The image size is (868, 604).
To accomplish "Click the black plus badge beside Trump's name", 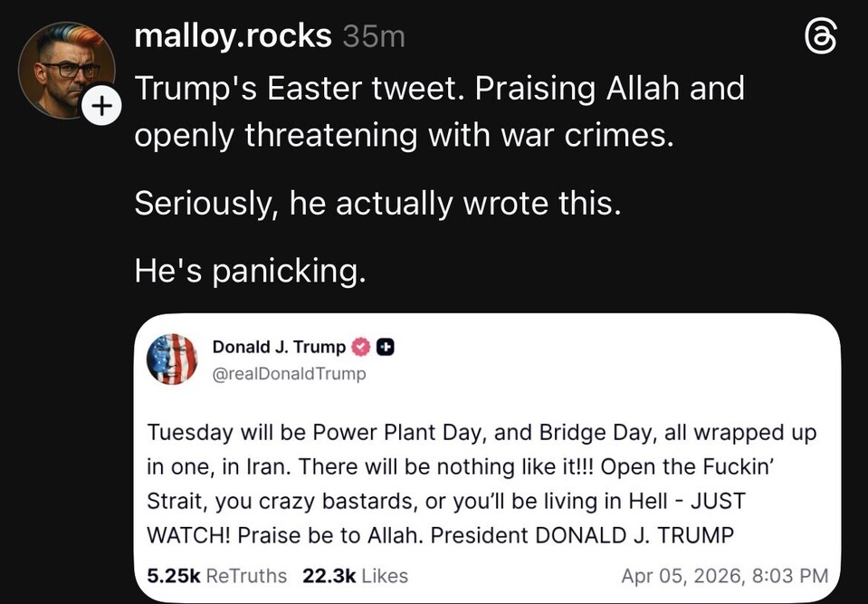I will pos(386,347).
